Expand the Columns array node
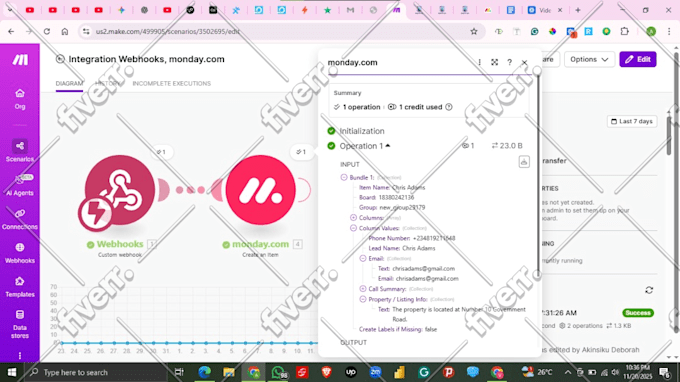The height and width of the screenshot is (382, 680). [353, 218]
